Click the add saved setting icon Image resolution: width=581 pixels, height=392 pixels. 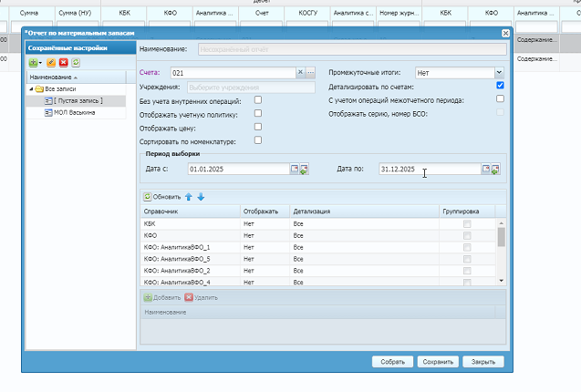pyautogui.click(x=34, y=62)
